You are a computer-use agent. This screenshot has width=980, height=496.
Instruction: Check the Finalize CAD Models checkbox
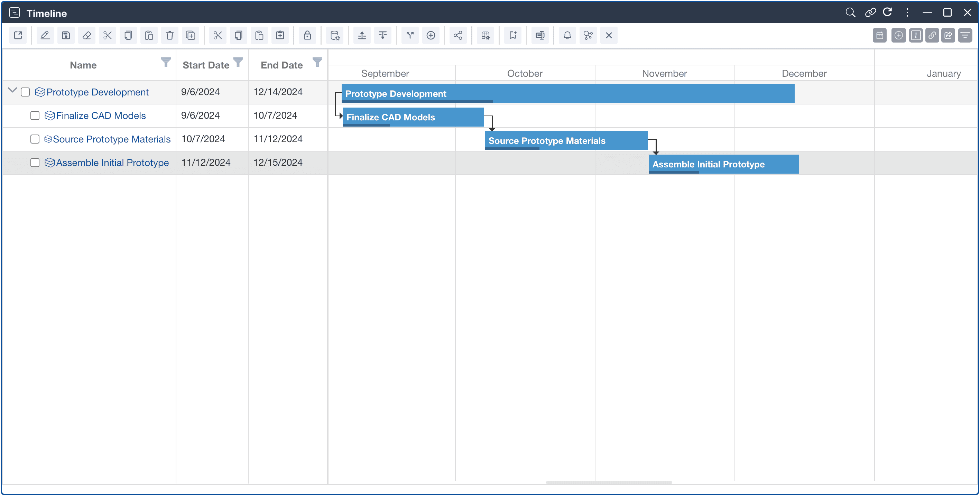point(35,116)
